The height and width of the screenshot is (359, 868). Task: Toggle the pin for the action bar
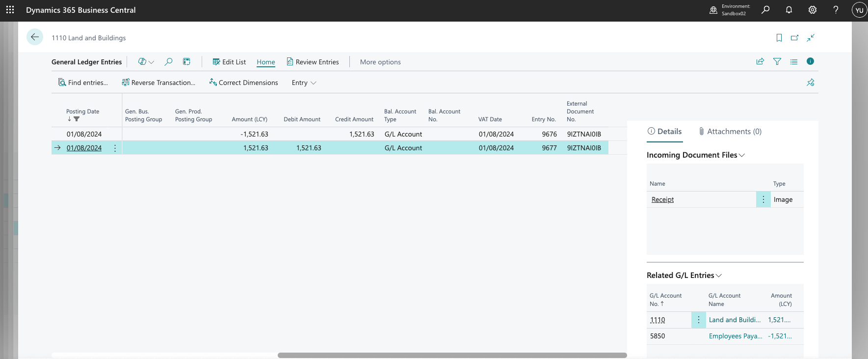[x=811, y=83]
